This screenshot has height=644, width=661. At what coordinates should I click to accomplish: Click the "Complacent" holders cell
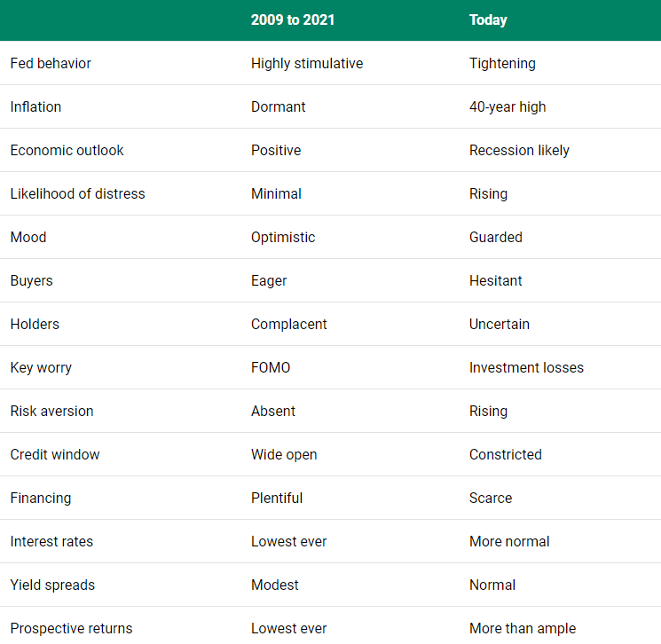[289, 324]
